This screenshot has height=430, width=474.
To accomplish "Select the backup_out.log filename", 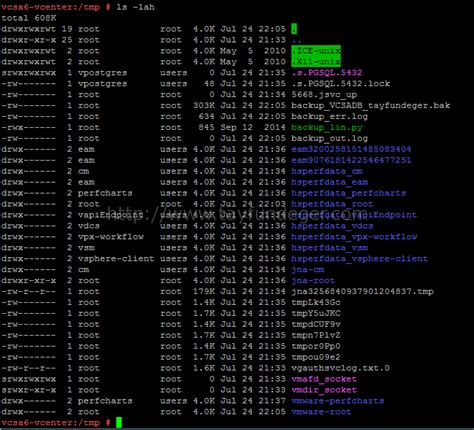I will click(x=329, y=138).
